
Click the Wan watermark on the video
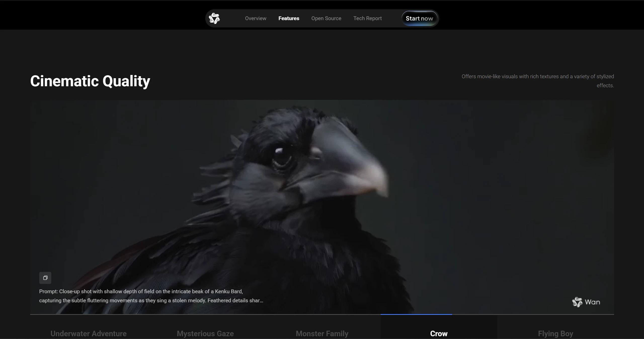coord(586,302)
